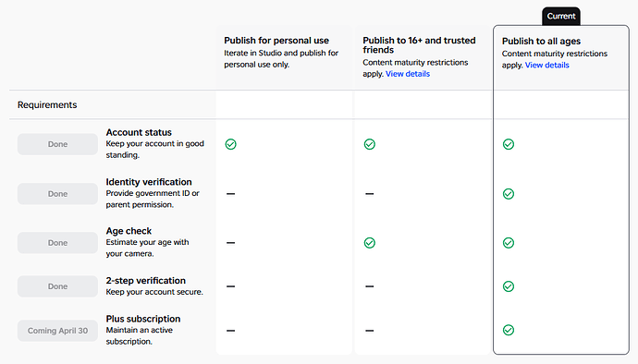
Task: Click Identity verification dash under personal use
Action: tap(231, 194)
